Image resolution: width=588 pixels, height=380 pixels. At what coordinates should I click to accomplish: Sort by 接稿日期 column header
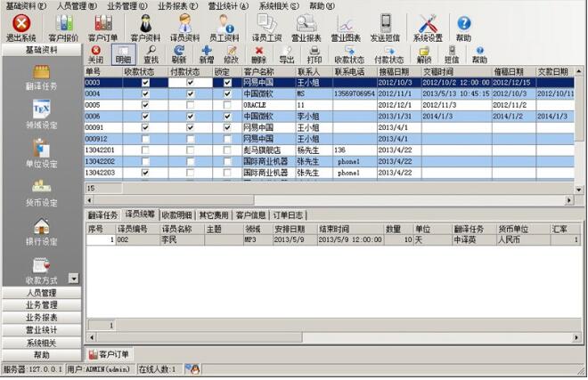(x=399, y=71)
